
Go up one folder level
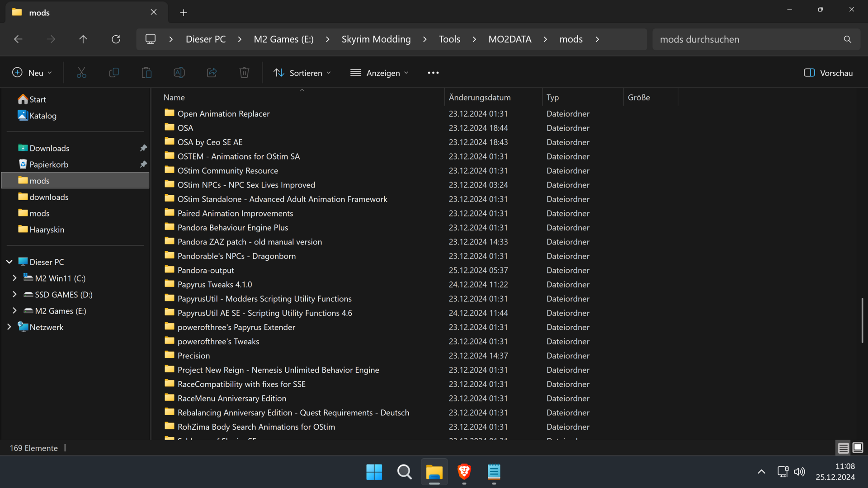[83, 39]
